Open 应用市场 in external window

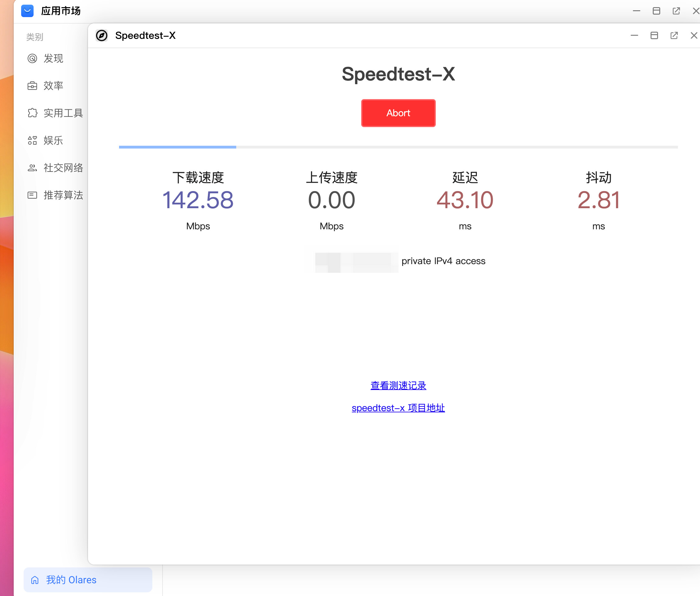click(x=676, y=11)
